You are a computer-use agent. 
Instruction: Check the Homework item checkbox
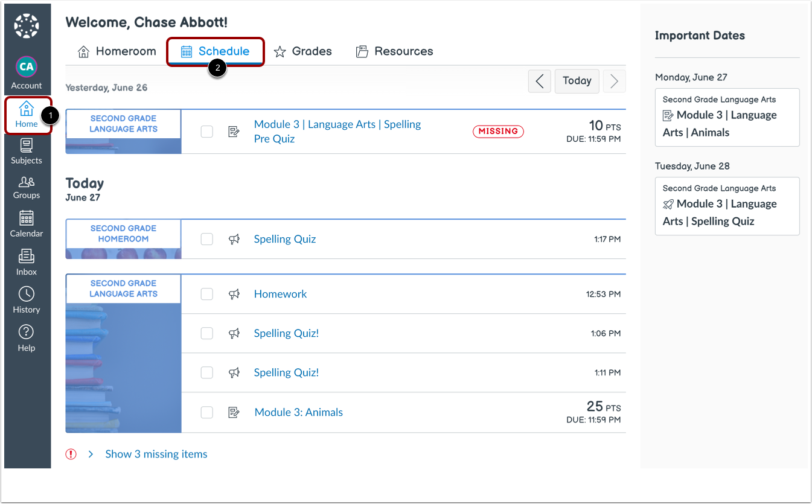206,294
